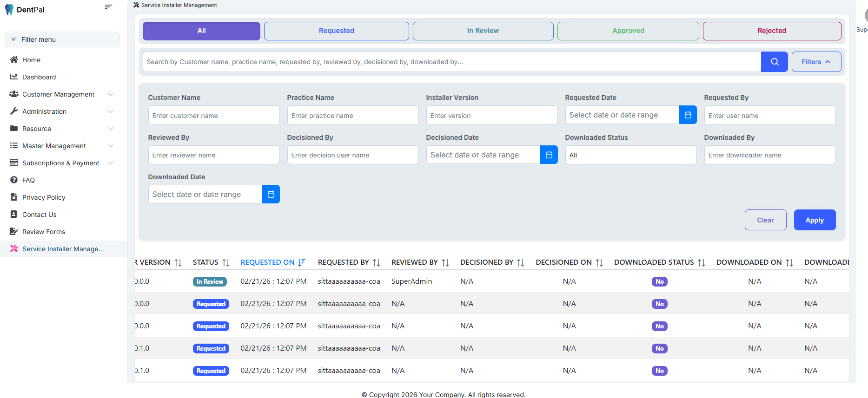
Task: Click the blue search magnifier button
Action: click(x=774, y=62)
